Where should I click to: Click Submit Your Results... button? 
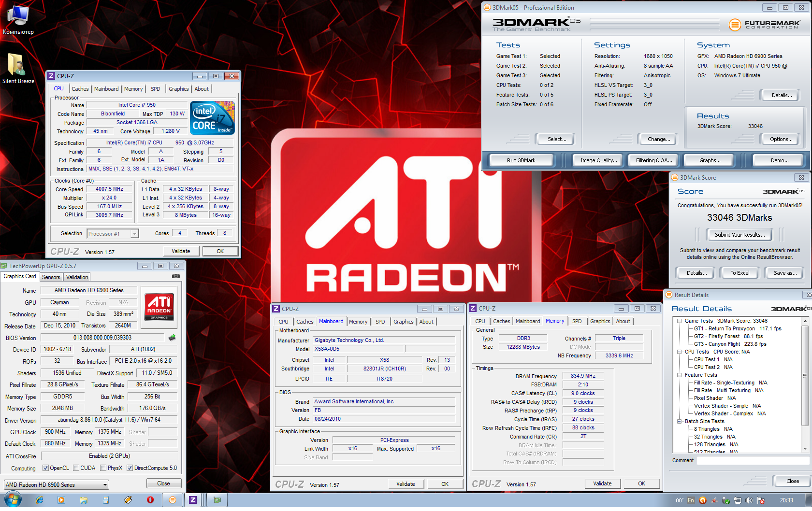(x=739, y=235)
